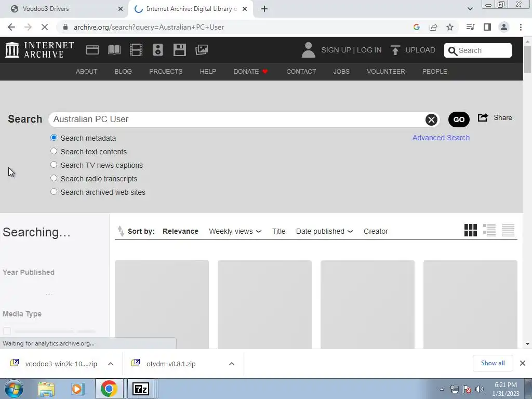
Task: Select Search metadata radio button
Action: point(54,137)
